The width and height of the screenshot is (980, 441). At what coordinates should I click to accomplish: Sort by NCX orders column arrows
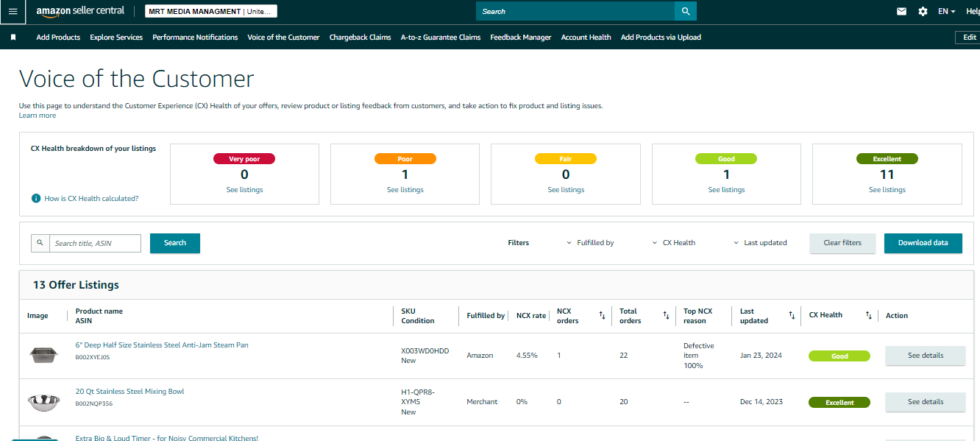tap(602, 316)
